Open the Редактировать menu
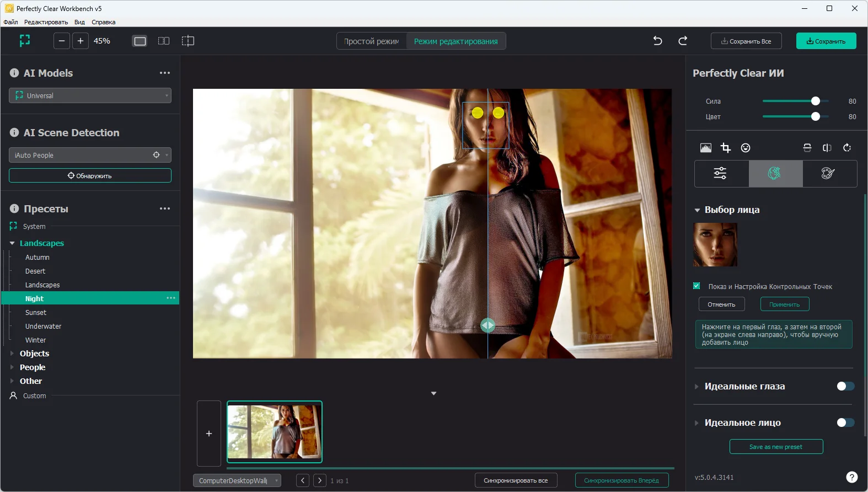 [46, 22]
